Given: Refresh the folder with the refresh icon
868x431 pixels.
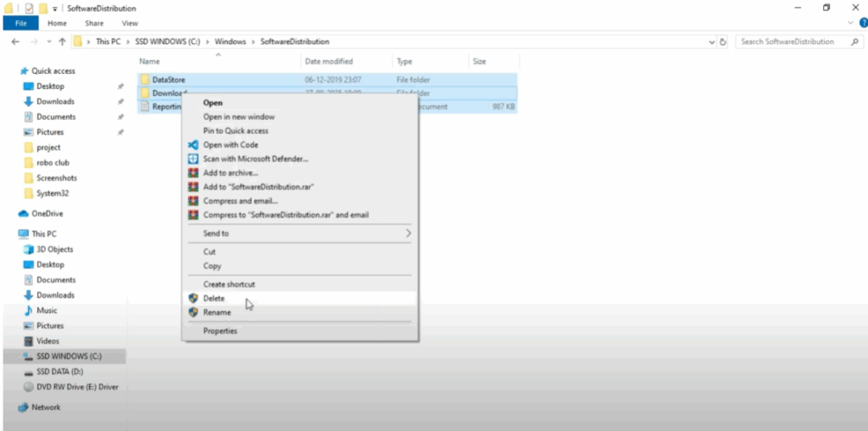Looking at the screenshot, I should pos(722,42).
